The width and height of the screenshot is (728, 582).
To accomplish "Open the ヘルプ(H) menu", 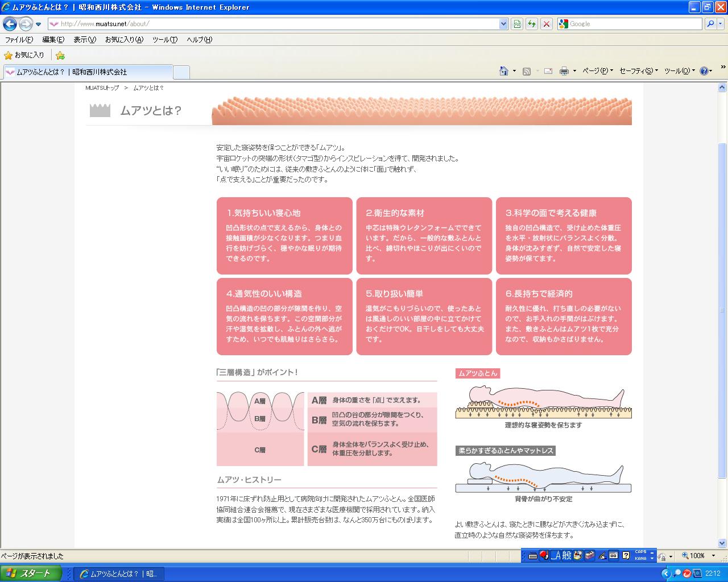I will 200,40.
